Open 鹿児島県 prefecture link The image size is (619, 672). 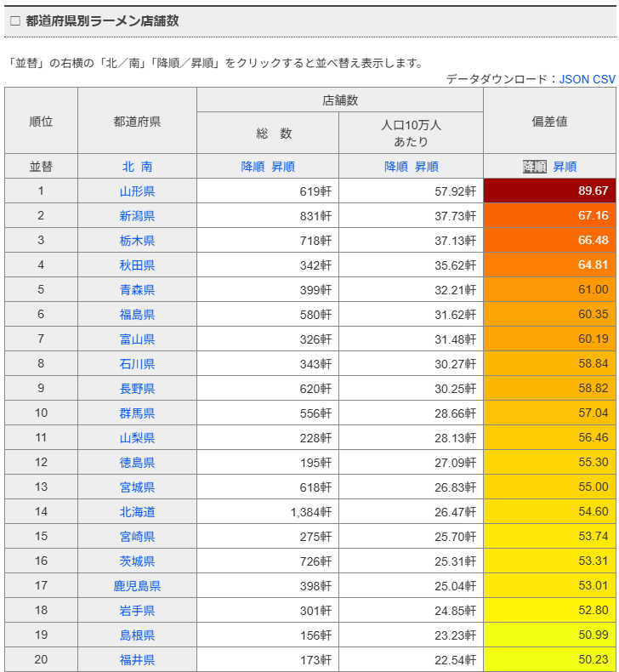click(137, 586)
